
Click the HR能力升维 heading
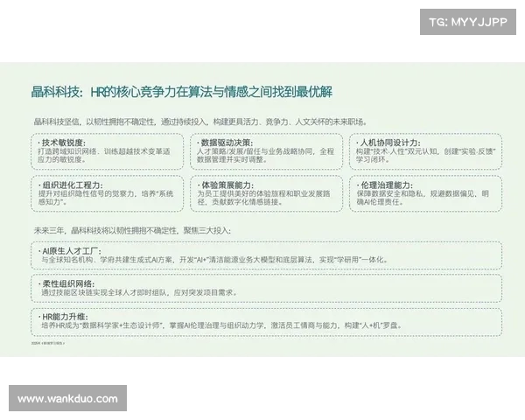(x=65, y=317)
